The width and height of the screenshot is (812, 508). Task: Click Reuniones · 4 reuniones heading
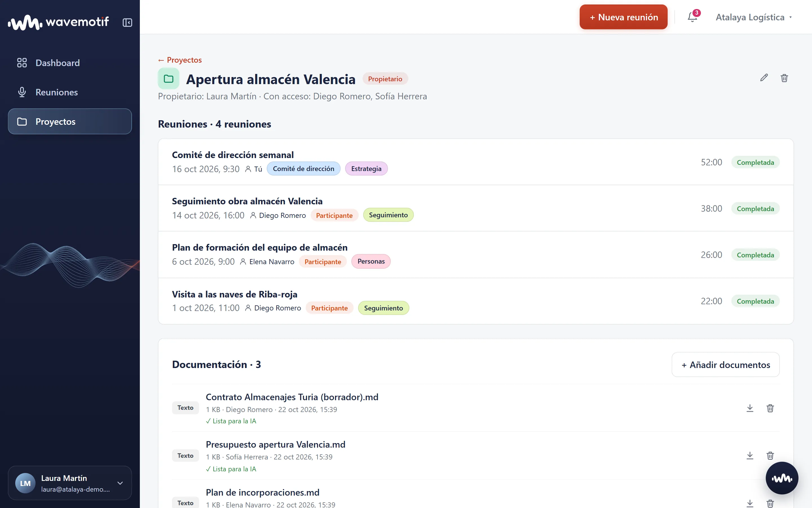pos(214,124)
